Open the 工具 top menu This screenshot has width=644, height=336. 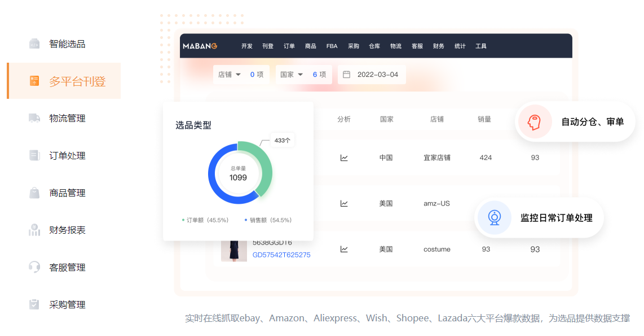tap(481, 46)
